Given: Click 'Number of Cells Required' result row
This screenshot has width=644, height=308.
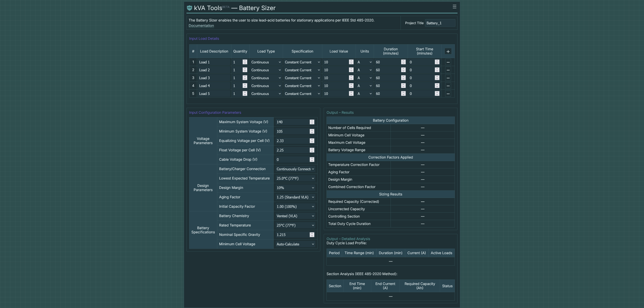Looking at the screenshot, I should tap(391, 128).
